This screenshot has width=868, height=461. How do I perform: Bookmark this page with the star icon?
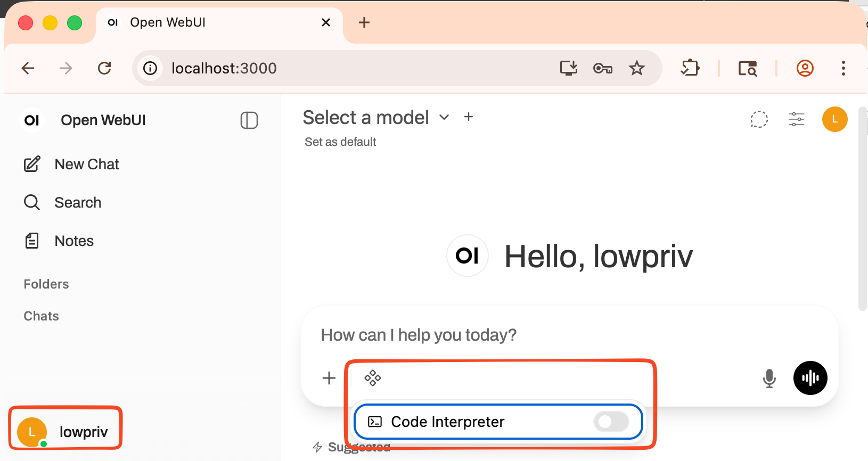(x=636, y=68)
